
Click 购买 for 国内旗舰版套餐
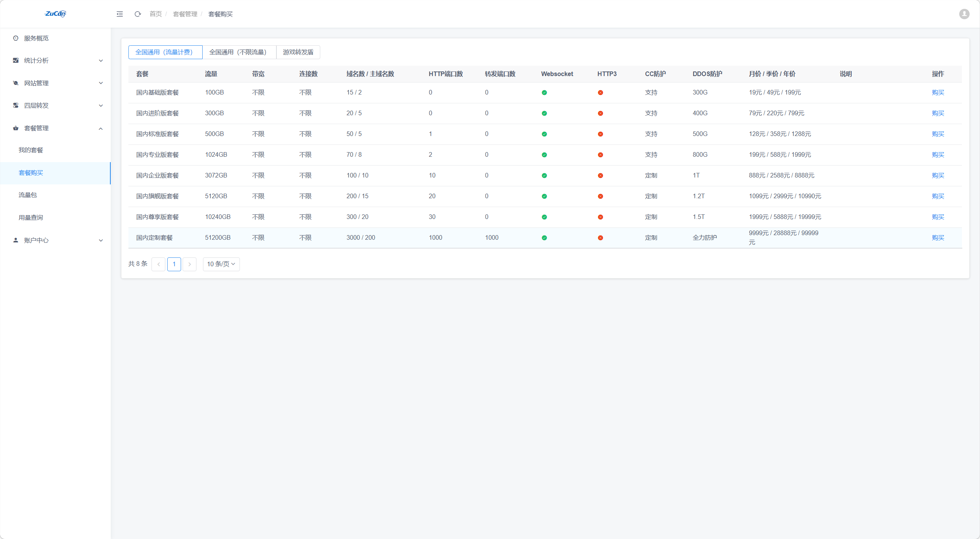point(938,196)
